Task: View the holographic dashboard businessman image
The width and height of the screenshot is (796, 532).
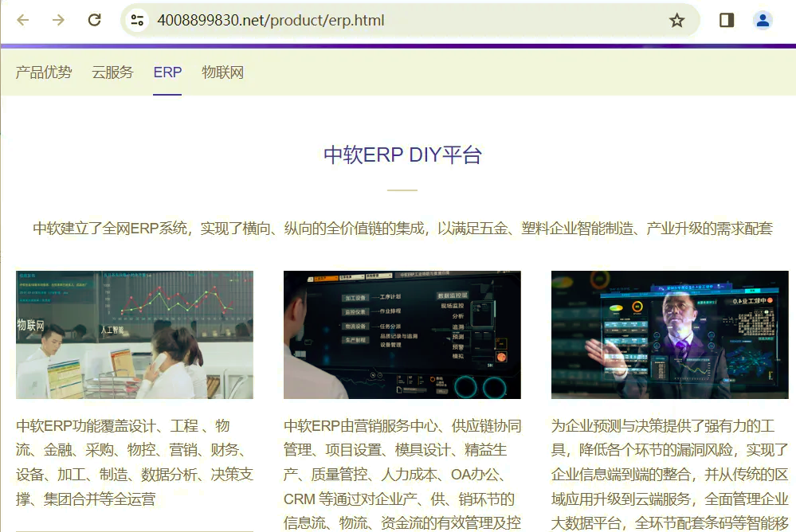Action: tap(669, 334)
